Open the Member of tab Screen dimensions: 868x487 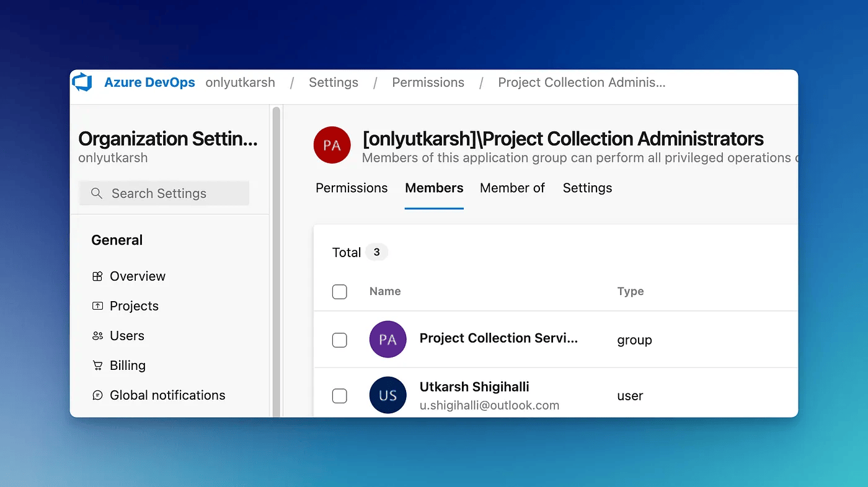pyautogui.click(x=512, y=188)
